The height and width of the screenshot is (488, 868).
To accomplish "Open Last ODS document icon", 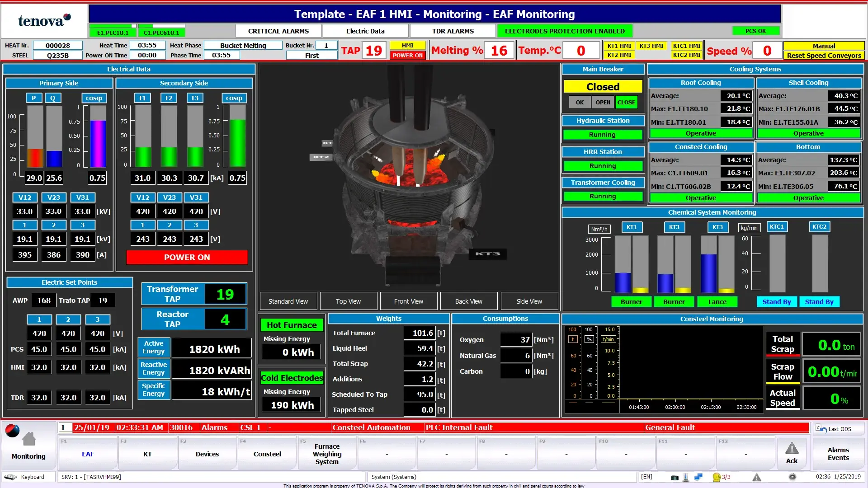I will [821, 428].
